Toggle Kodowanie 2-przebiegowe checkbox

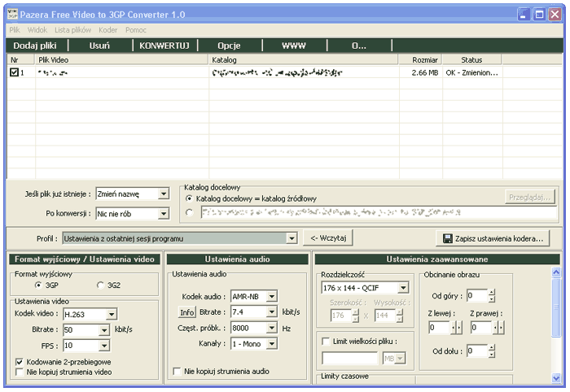coord(20,361)
